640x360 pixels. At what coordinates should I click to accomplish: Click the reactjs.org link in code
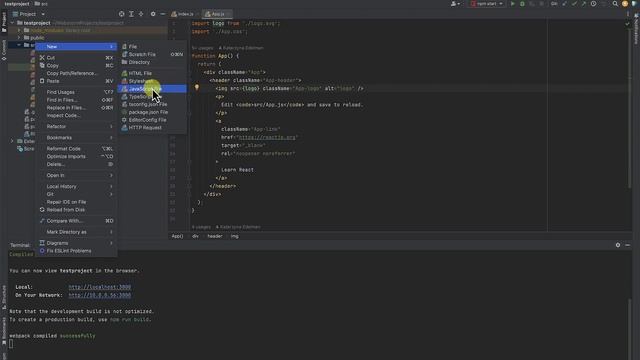(x=267, y=137)
